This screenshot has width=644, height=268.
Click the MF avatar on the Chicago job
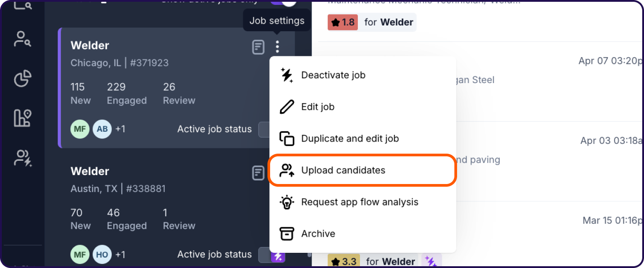(x=80, y=129)
